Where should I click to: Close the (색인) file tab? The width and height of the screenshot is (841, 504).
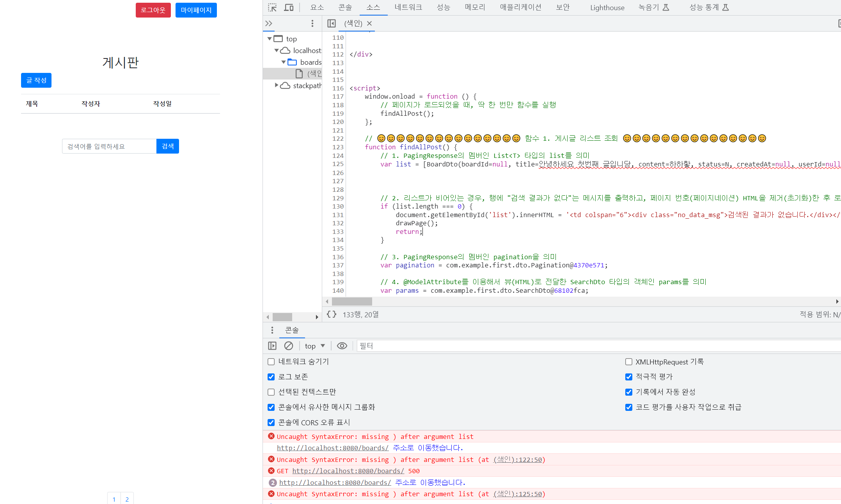[369, 23]
